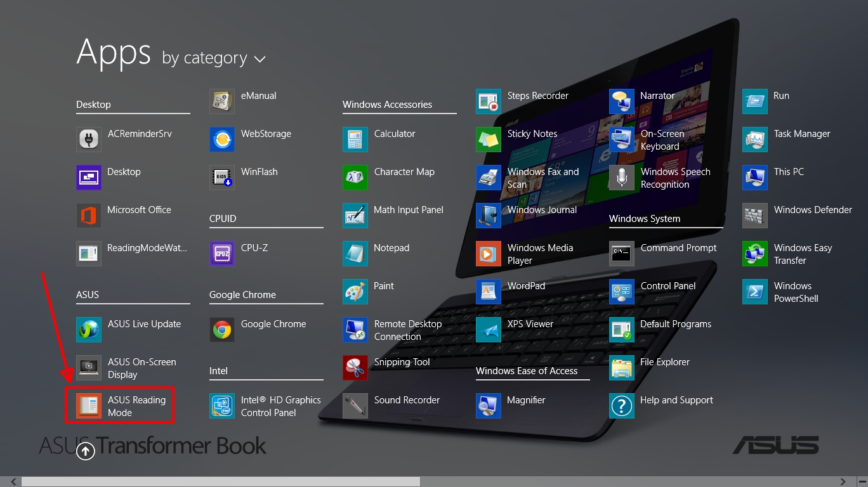
Task: Launch the Windows PowerShell icon
Action: coord(755,292)
